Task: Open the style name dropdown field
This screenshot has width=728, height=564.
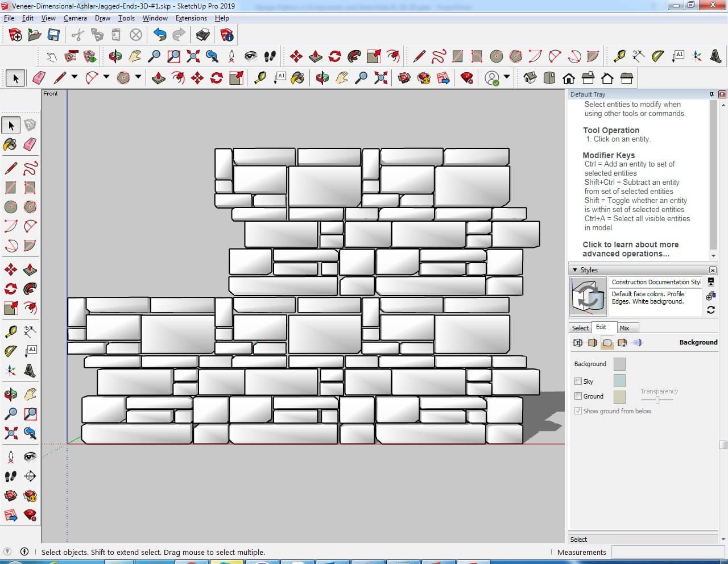Action: [655, 282]
